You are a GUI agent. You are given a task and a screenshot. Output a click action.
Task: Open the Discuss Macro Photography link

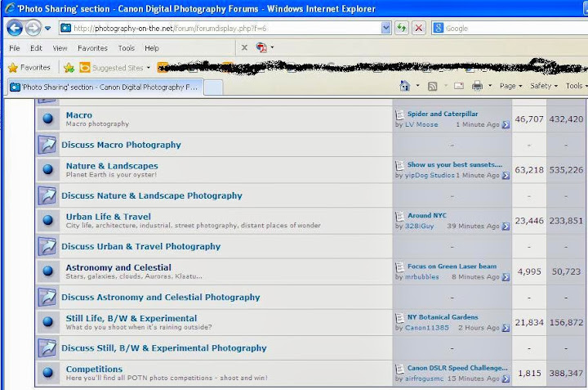click(121, 145)
